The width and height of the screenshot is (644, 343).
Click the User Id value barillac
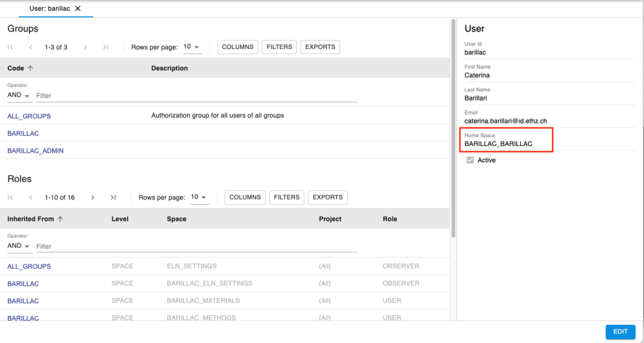(x=475, y=52)
